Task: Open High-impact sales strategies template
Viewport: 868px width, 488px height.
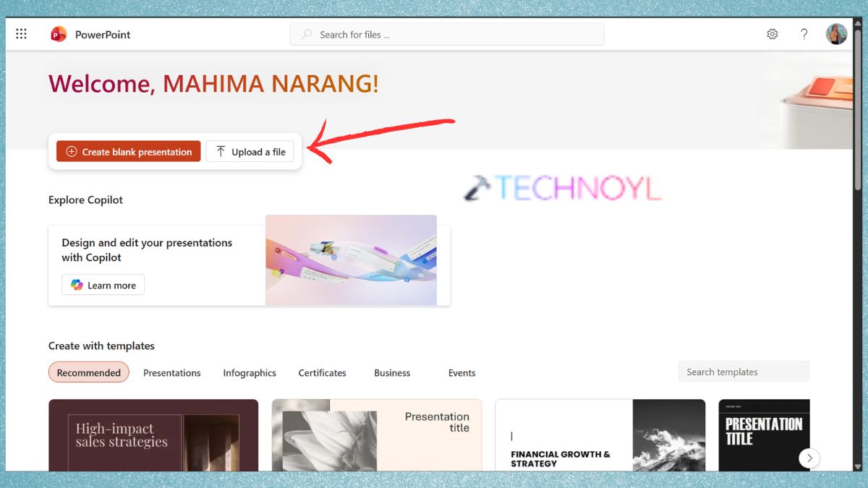Action: point(153,435)
